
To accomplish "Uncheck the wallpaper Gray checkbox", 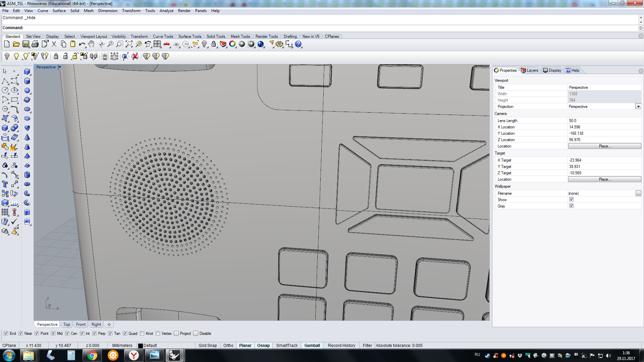I will pyautogui.click(x=571, y=206).
